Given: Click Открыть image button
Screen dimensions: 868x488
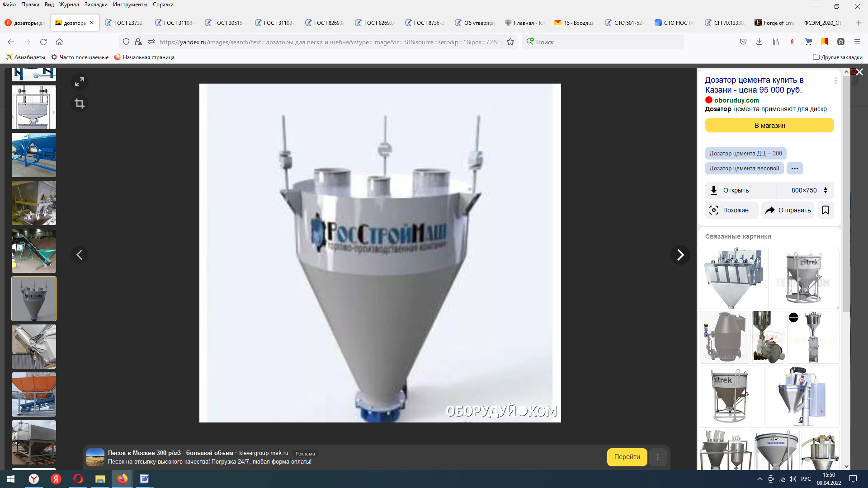Looking at the screenshot, I should pyautogui.click(x=741, y=190).
